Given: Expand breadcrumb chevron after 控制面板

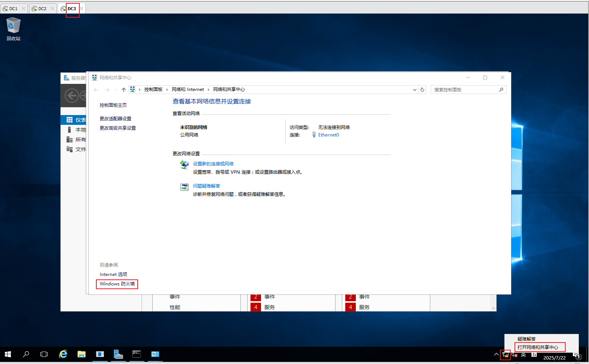Looking at the screenshot, I should click(x=167, y=89).
